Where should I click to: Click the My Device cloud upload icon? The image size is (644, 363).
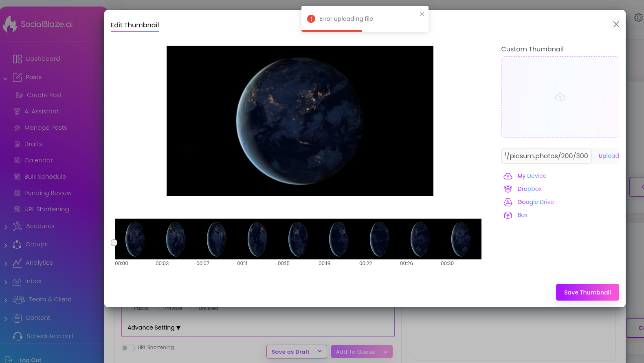pyautogui.click(x=508, y=176)
